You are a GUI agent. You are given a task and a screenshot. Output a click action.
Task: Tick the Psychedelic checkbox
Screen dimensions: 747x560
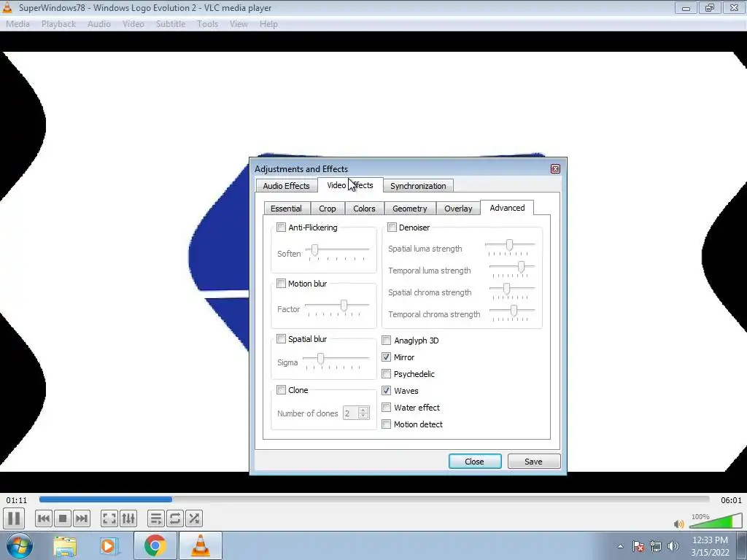tap(387, 374)
